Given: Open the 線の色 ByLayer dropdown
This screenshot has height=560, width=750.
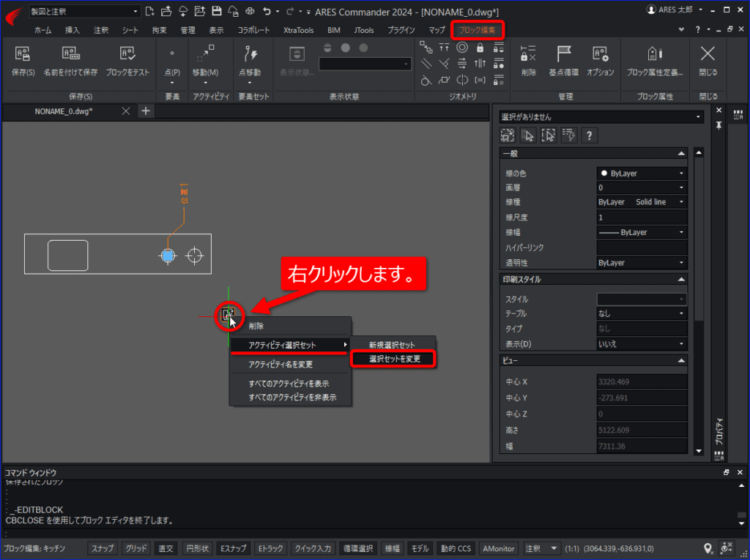Looking at the screenshot, I should tap(642, 173).
